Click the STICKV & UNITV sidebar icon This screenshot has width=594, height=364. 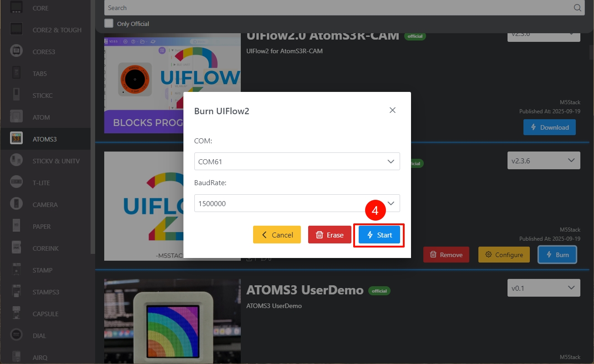[x=16, y=161]
